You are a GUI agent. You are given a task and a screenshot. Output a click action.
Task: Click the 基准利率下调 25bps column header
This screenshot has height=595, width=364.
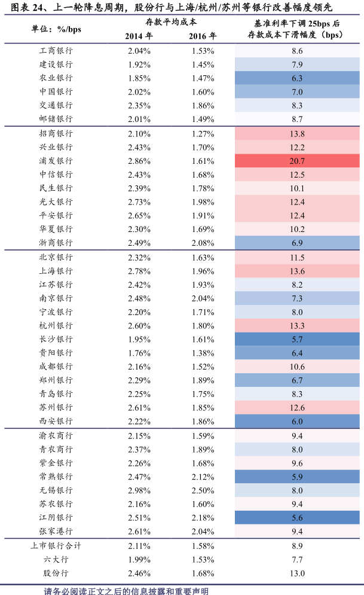point(297,29)
